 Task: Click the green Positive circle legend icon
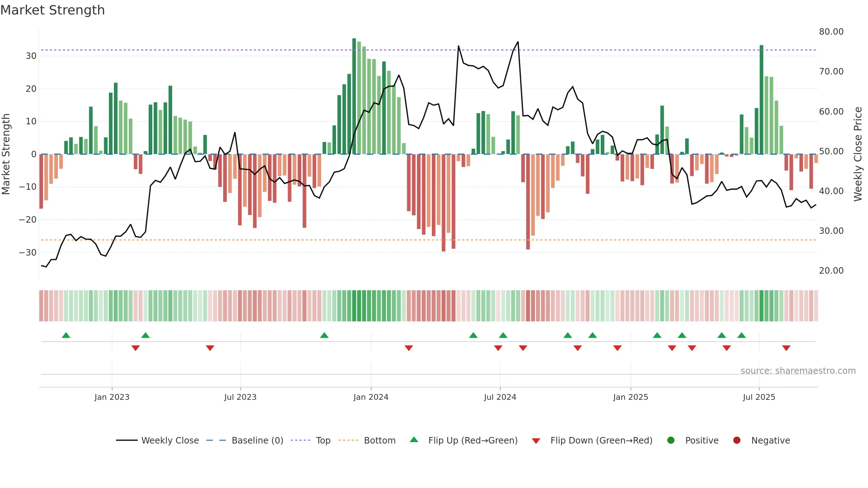pyautogui.click(x=671, y=440)
